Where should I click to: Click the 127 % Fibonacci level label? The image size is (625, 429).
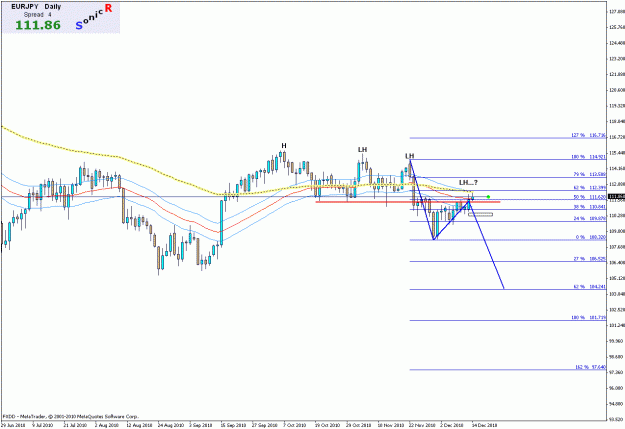click(x=588, y=136)
